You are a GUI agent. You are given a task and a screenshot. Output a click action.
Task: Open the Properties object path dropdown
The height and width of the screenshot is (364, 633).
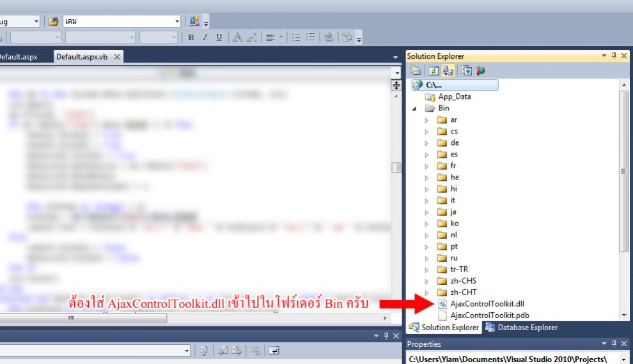623,359
